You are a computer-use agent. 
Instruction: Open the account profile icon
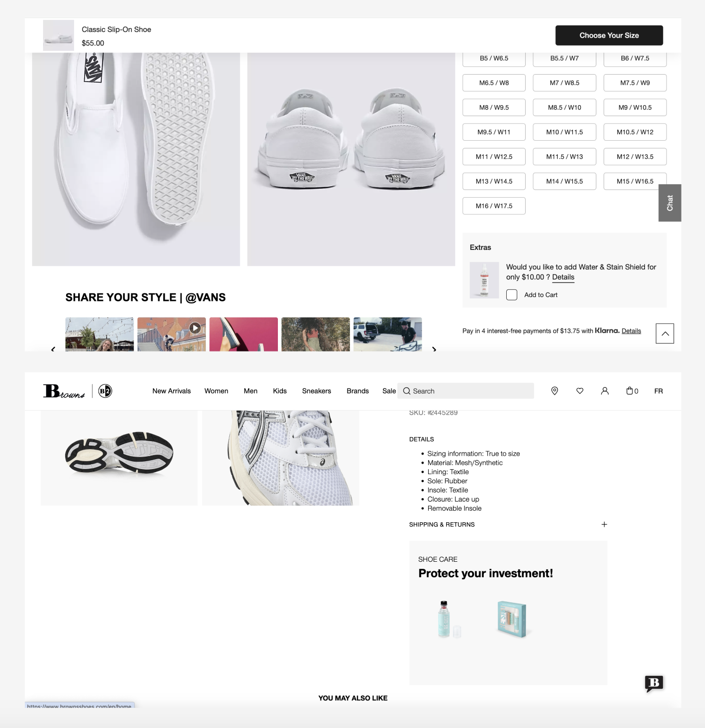[x=605, y=391]
